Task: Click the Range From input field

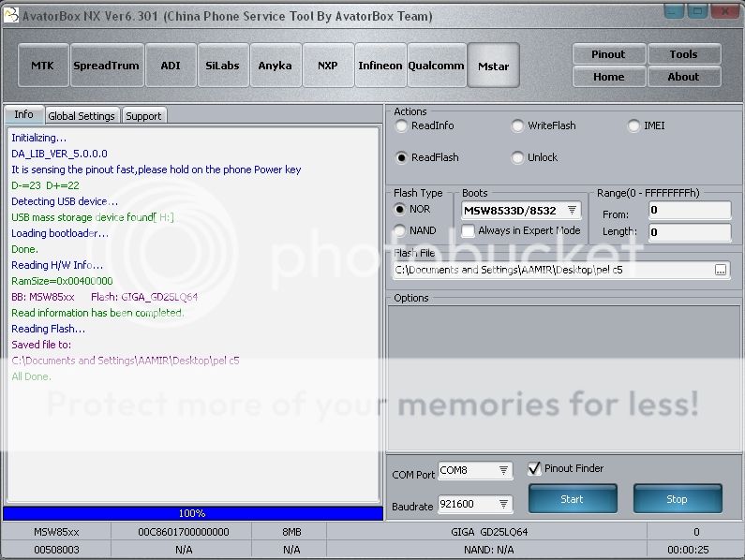Action: click(690, 211)
